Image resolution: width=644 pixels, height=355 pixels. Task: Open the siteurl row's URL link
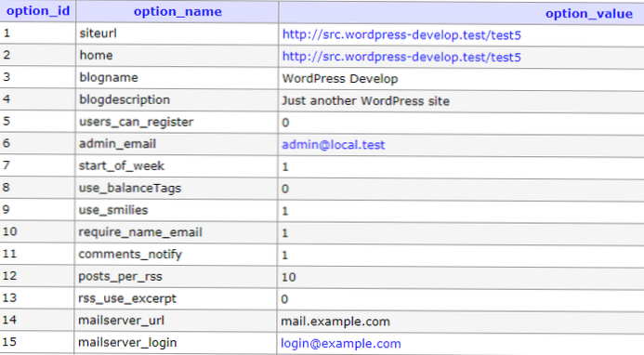(401, 35)
